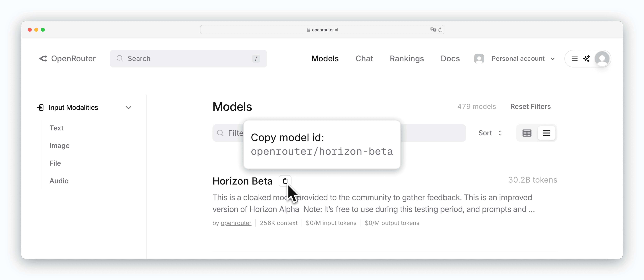This screenshot has width=644, height=280.
Task: Focus the top Search field
Action: coord(188,59)
